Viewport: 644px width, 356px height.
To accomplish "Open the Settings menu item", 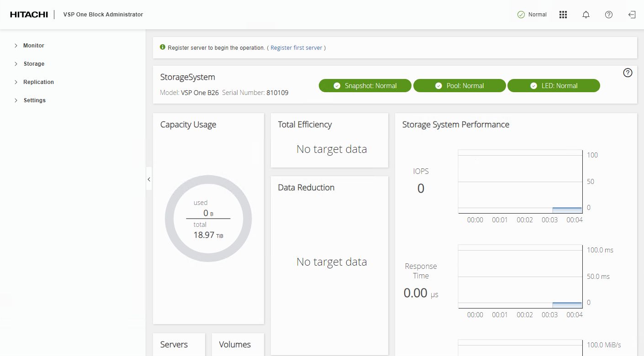I will (35, 100).
